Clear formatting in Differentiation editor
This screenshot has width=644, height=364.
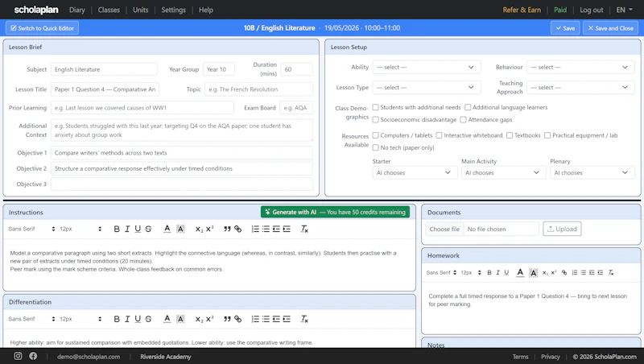(304, 319)
